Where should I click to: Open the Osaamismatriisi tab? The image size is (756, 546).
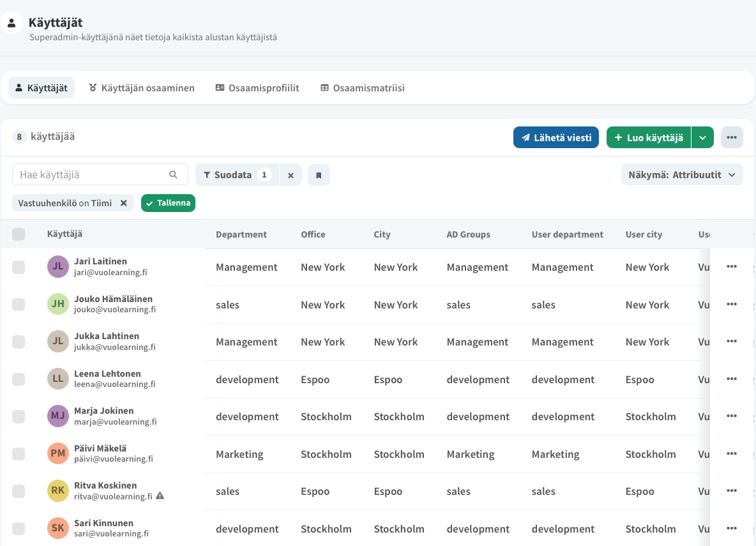(x=362, y=88)
